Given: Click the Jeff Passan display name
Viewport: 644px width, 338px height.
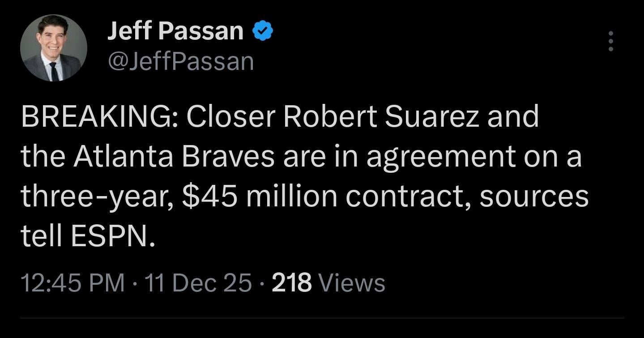Looking at the screenshot, I should (175, 30).
